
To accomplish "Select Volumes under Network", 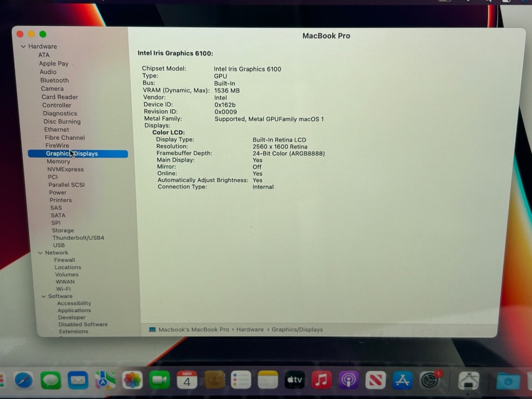I will click(67, 275).
